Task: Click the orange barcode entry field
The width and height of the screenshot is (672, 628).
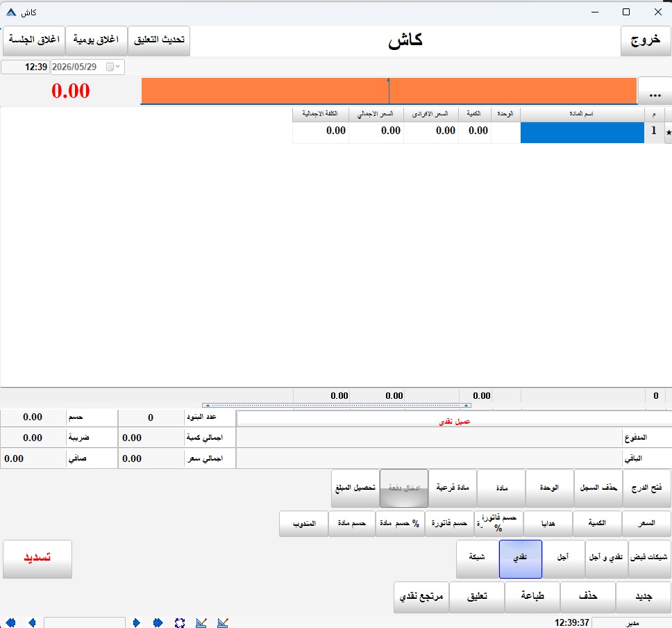Action: [389, 91]
